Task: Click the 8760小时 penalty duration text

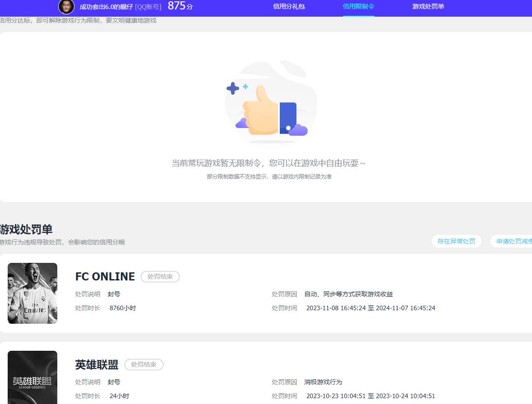Action: click(123, 308)
